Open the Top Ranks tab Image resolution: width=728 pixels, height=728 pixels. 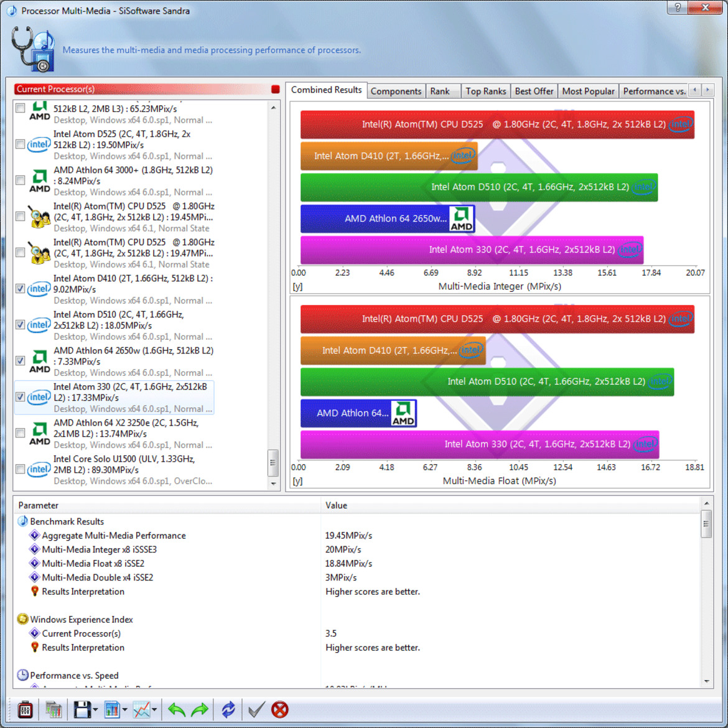click(x=485, y=91)
